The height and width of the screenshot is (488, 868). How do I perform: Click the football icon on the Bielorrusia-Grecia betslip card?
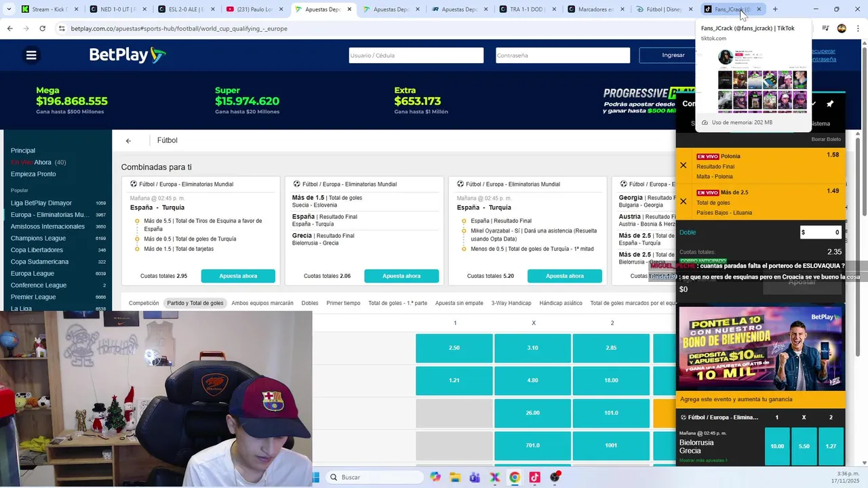(684, 418)
